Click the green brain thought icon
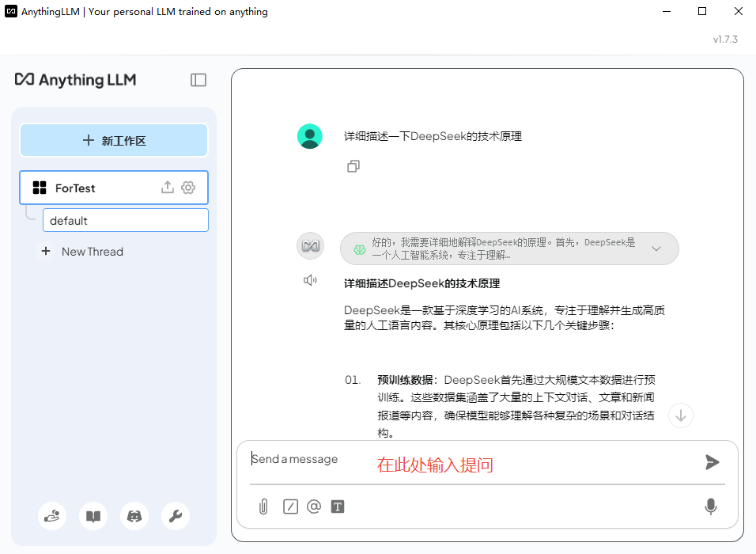 (360, 249)
